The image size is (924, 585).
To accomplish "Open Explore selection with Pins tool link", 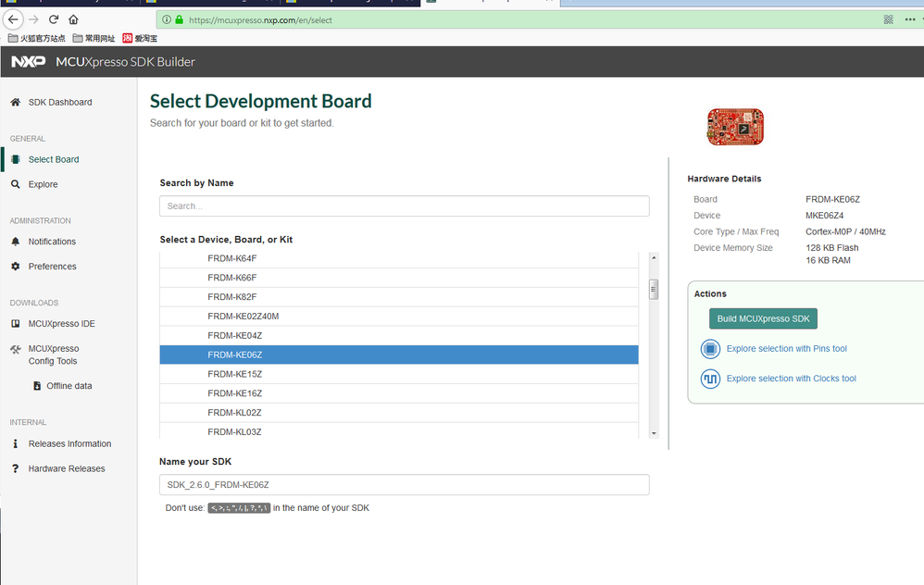I will [786, 349].
